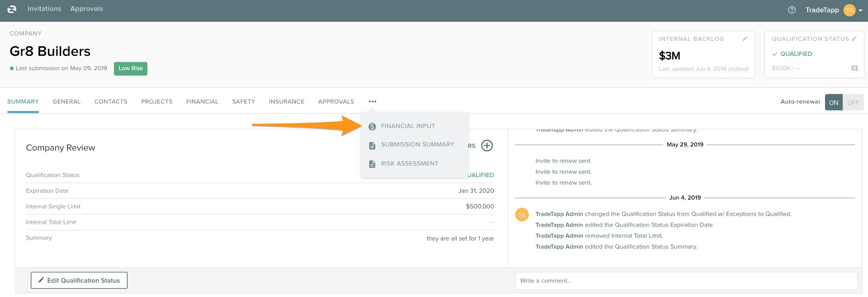This screenshot has height=297, width=868.
Task: Click Qualification Status pencil edit icon
Action: (854, 38)
